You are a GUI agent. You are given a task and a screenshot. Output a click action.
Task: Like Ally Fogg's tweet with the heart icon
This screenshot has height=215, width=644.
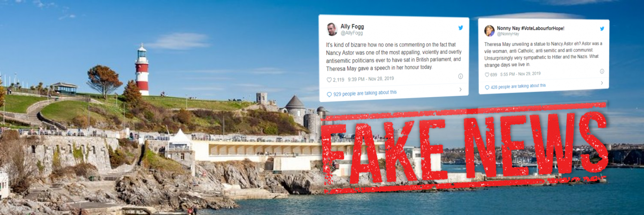pos(329,80)
